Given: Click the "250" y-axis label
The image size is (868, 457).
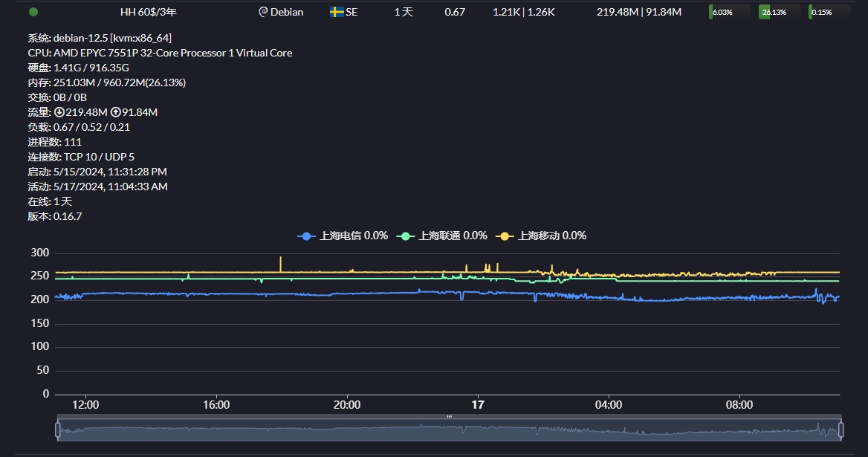Looking at the screenshot, I should coord(40,276).
